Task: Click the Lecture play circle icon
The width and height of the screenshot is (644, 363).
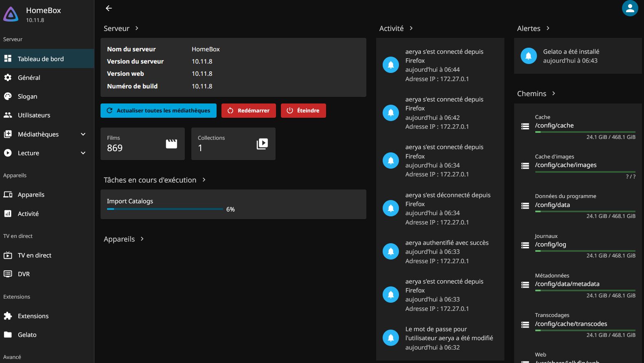Action: [x=8, y=153]
